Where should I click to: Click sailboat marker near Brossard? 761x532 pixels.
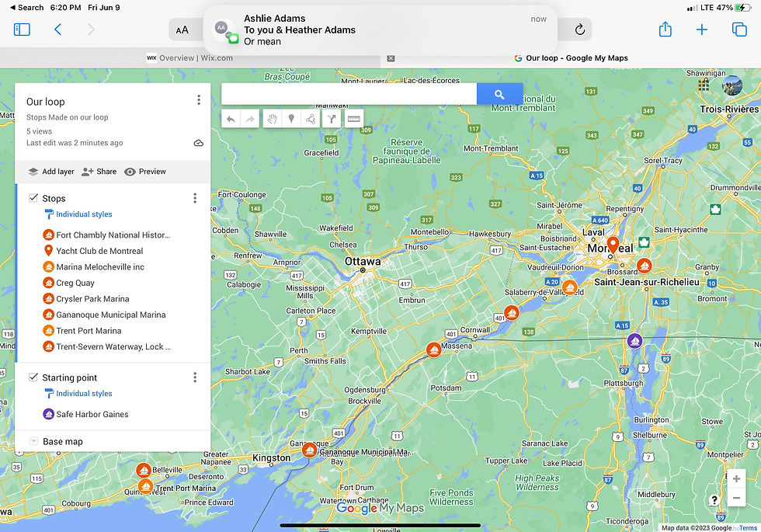[x=644, y=266]
